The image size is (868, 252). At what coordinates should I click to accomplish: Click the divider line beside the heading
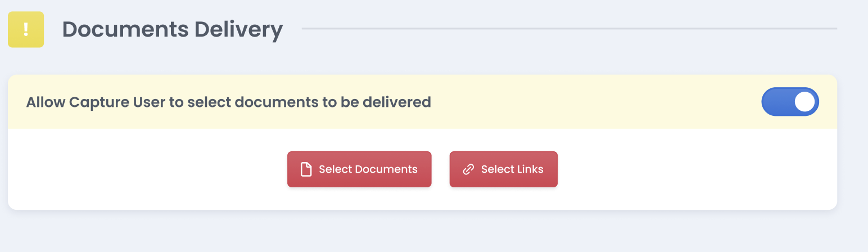[569, 28]
